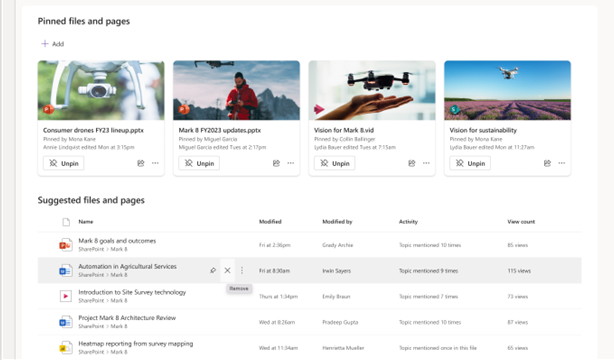The image size is (614, 360).
Task: Open people icon on Mark 8 FY2023 updates card
Action: (276, 163)
